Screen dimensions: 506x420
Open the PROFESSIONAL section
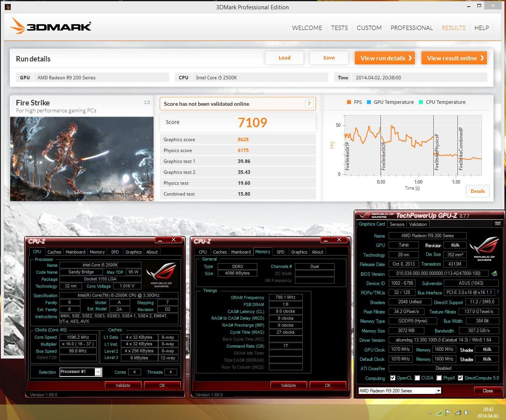(412, 28)
